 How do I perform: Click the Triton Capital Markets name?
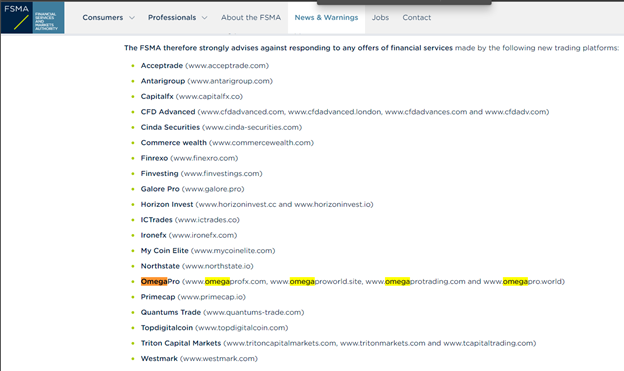click(181, 343)
